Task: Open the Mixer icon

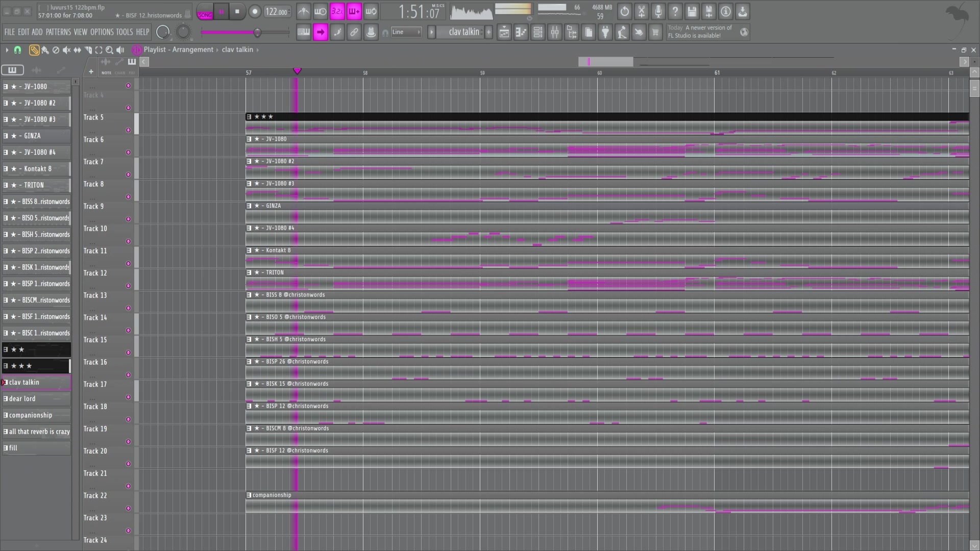Action: click(x=555, y=32)
